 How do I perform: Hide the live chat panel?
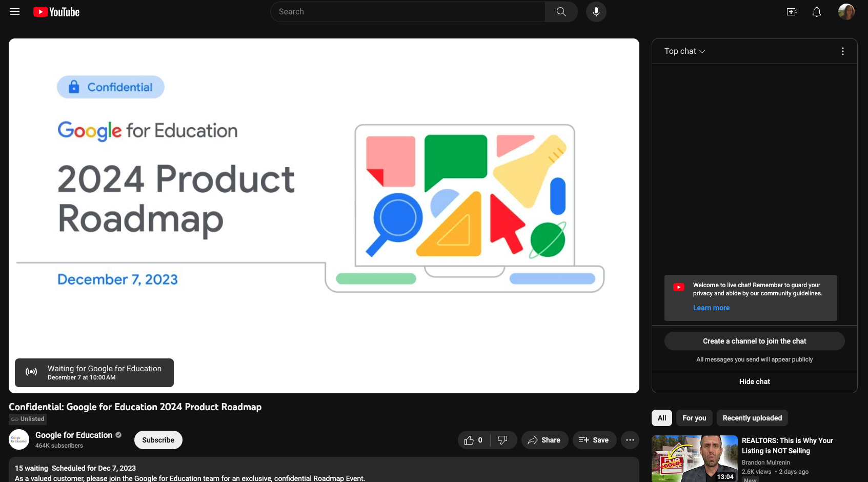coord(755,381)
